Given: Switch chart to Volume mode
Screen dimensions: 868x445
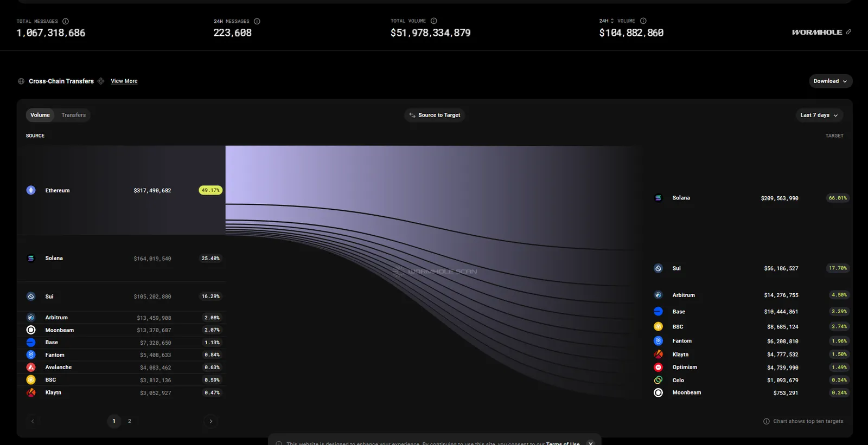Looking at the screenshot, I should pyautogui.click(x=40, y=115).
